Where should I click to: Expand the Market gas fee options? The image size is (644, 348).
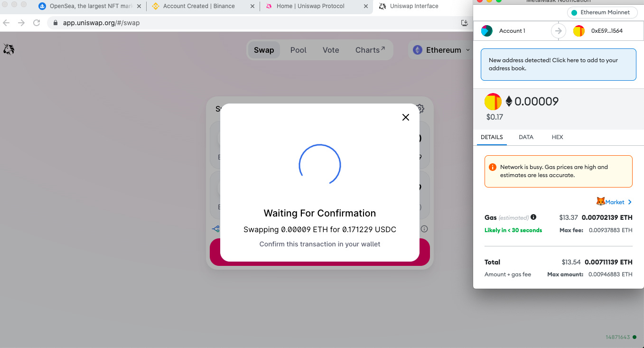[x=629, y=201]
